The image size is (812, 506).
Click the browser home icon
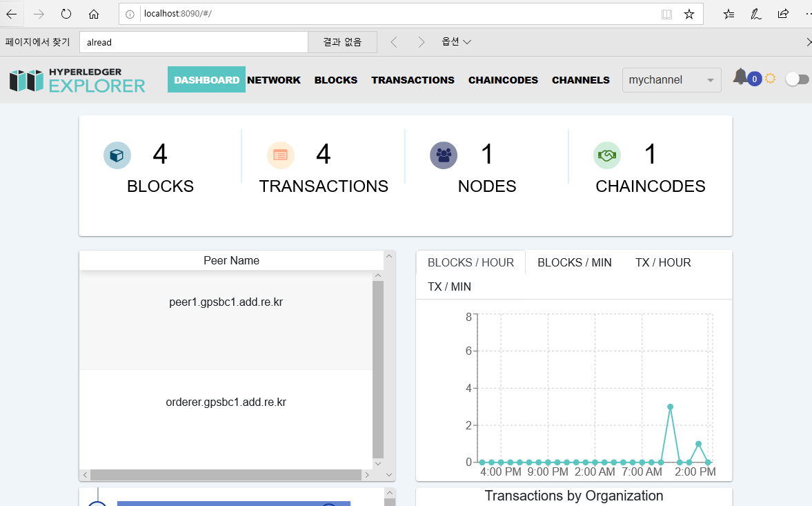pos(94,13)
